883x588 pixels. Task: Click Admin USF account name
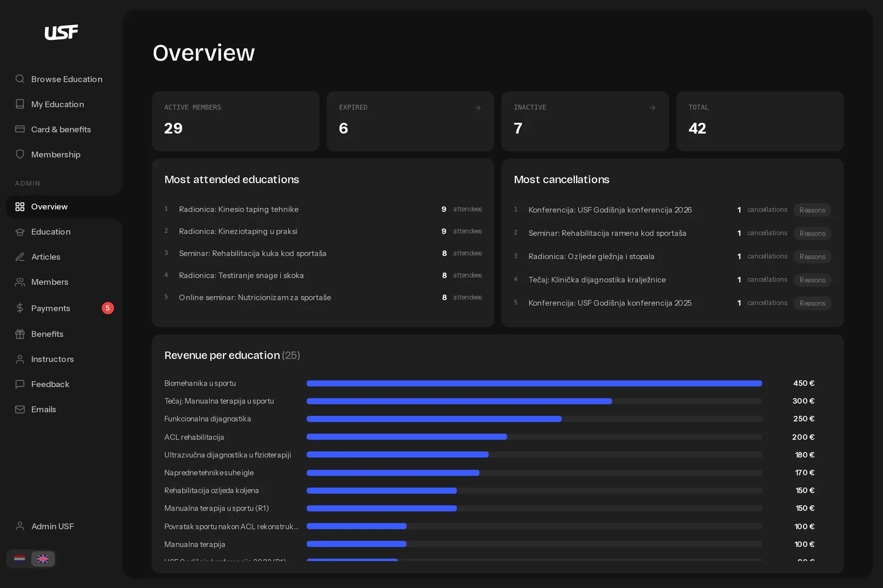point(52,526)
